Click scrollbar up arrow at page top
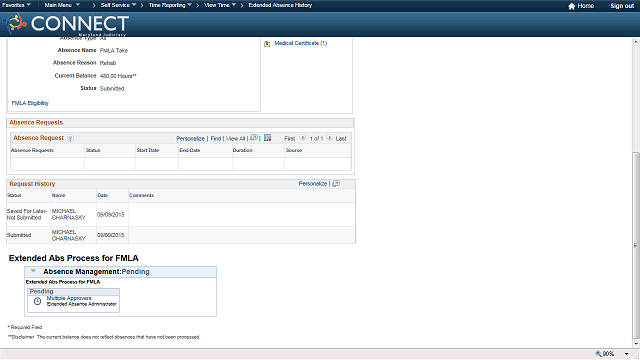This screenshot has height=360, width=640. (636, 42)
